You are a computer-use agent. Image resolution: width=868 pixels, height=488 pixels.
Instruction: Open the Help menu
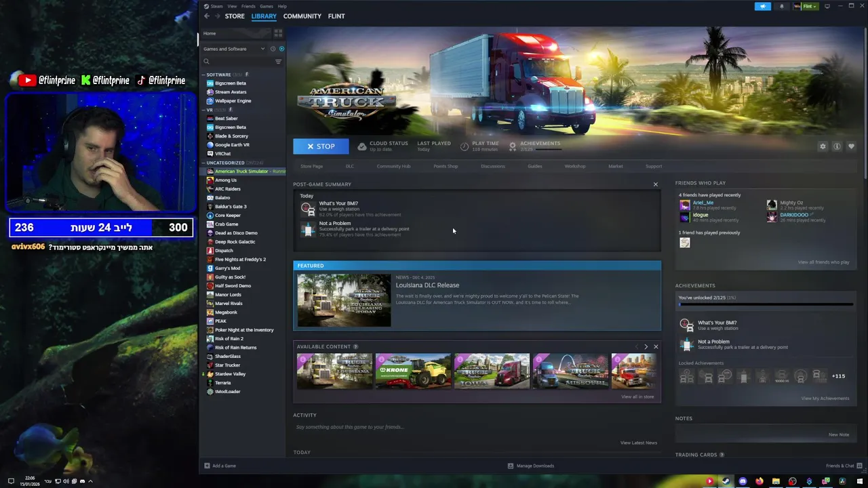[282, 6]
